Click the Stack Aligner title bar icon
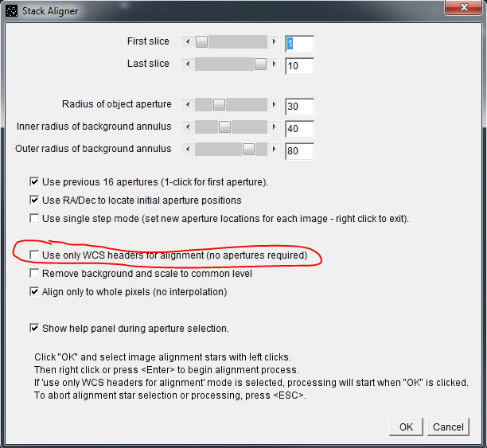The image size is (487, 448). [x=11, y=10]
